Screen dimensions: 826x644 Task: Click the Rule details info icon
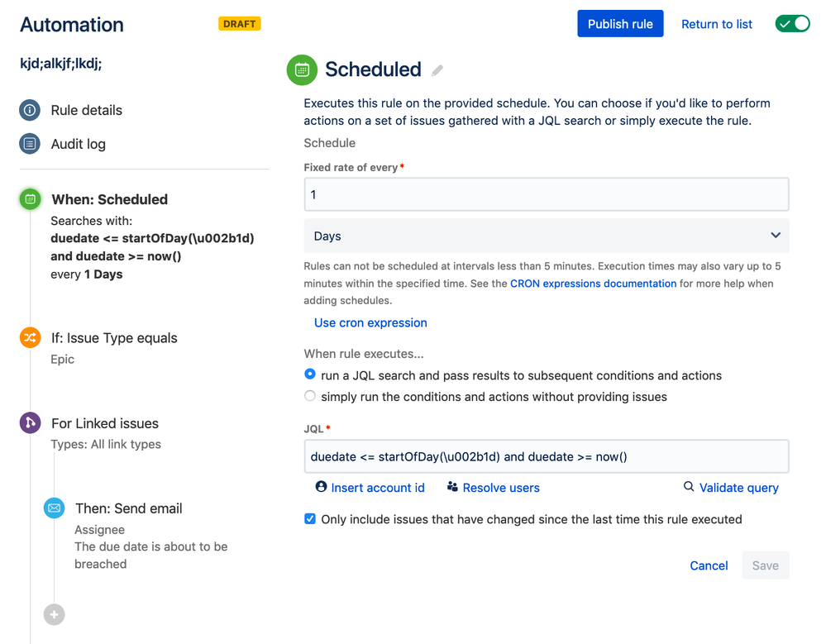(x=30, y=110)
